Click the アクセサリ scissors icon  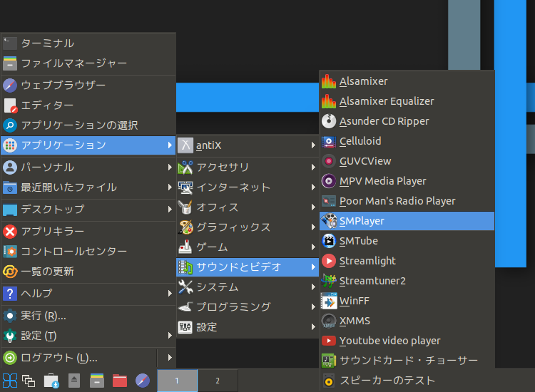click(x=185, y=167)
